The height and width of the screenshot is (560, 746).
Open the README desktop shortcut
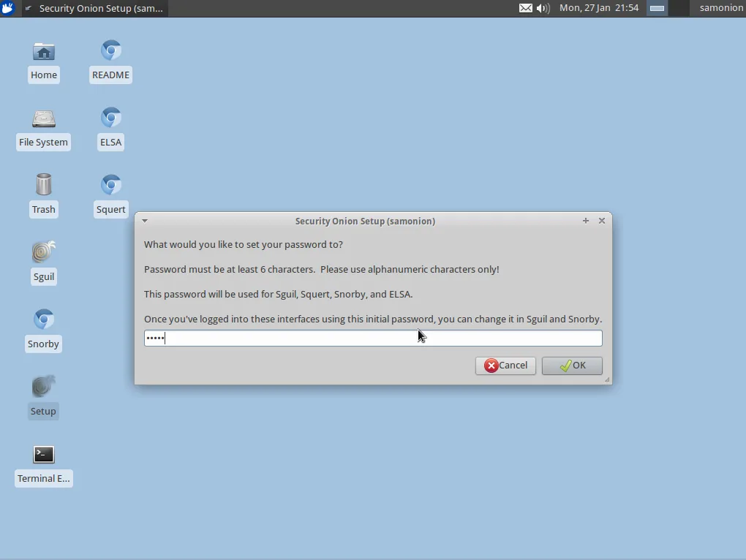coord(111,61)
